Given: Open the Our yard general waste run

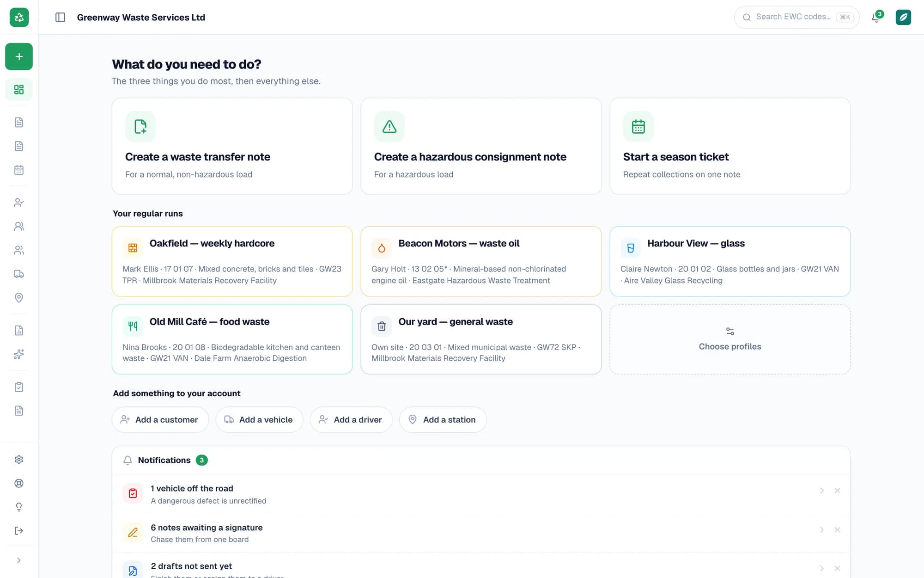Looking at the screenshot, I should (481, 339).
